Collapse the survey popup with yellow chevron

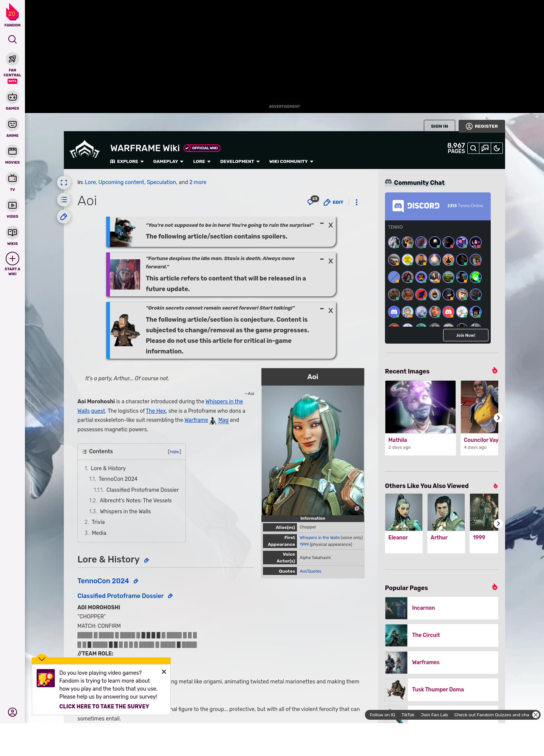pyautogui.click(x=42, y=659)
